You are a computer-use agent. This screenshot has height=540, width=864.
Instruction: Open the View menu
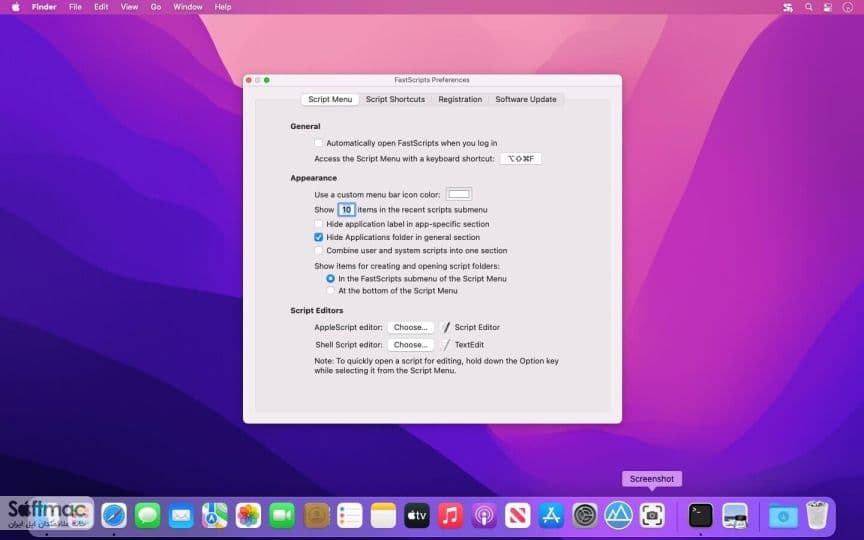point(129,7)
